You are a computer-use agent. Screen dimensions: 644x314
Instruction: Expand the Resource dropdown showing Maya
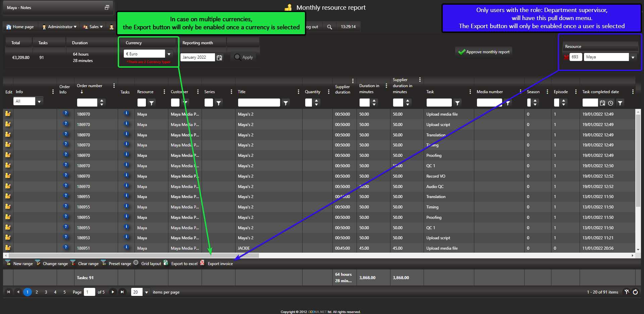click(633, 57)
